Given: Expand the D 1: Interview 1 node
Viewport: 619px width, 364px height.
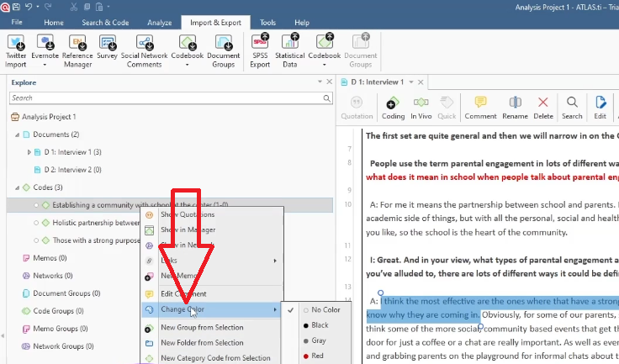Looking at the screenshot, I should [29, 152].
